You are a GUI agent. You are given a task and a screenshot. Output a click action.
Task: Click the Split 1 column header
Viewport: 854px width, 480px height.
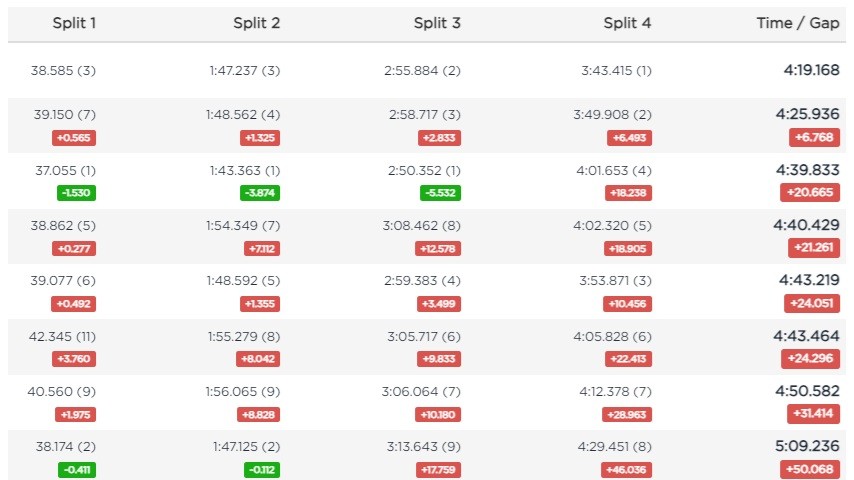(74, 23)
